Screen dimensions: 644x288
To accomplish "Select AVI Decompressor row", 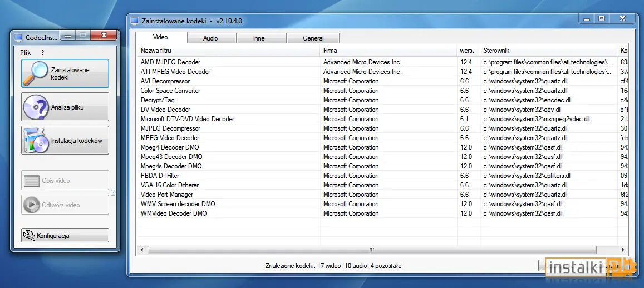I will tap(383, 81).
